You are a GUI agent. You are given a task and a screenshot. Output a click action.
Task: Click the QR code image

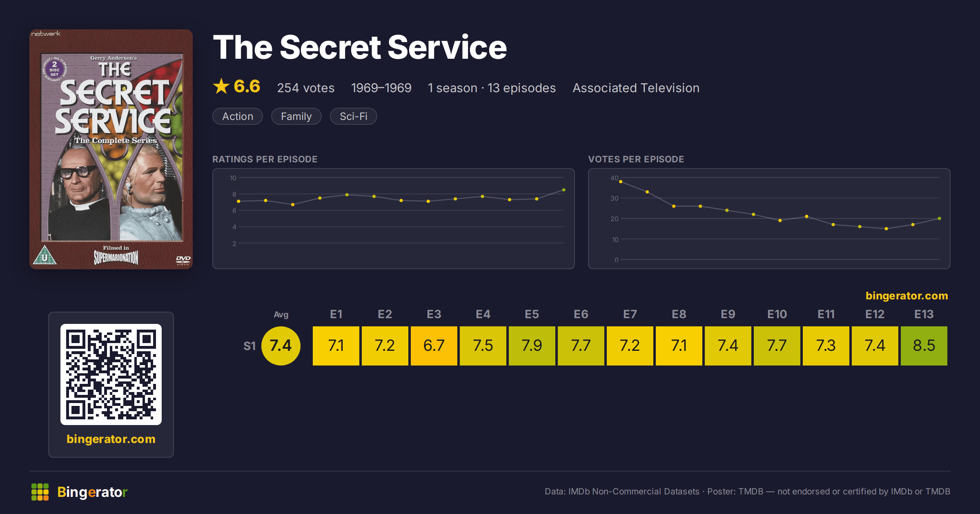tap(111, 374)
